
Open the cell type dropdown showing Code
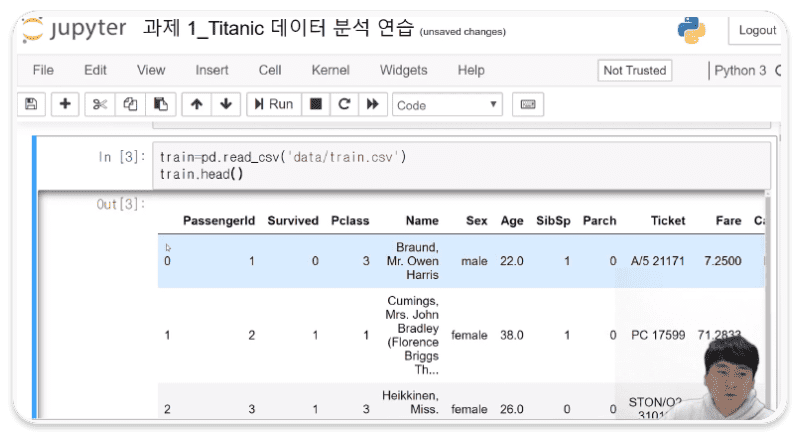point(447,105)
